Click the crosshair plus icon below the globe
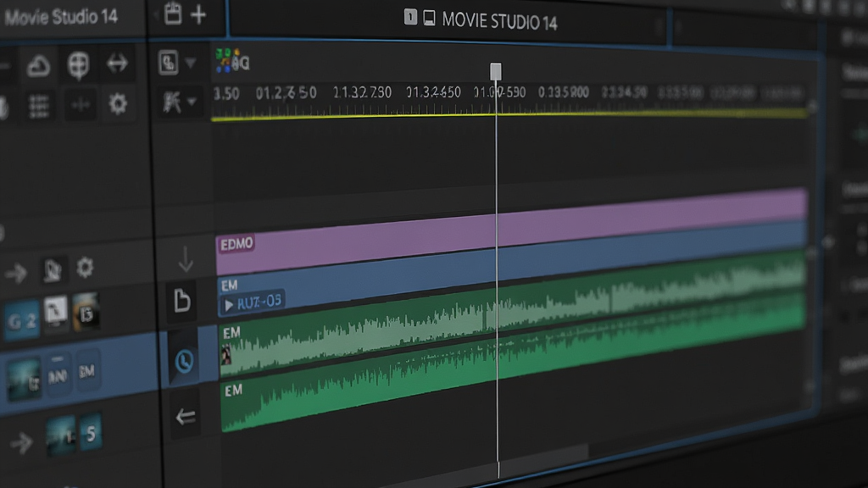 tap(81, 104)
